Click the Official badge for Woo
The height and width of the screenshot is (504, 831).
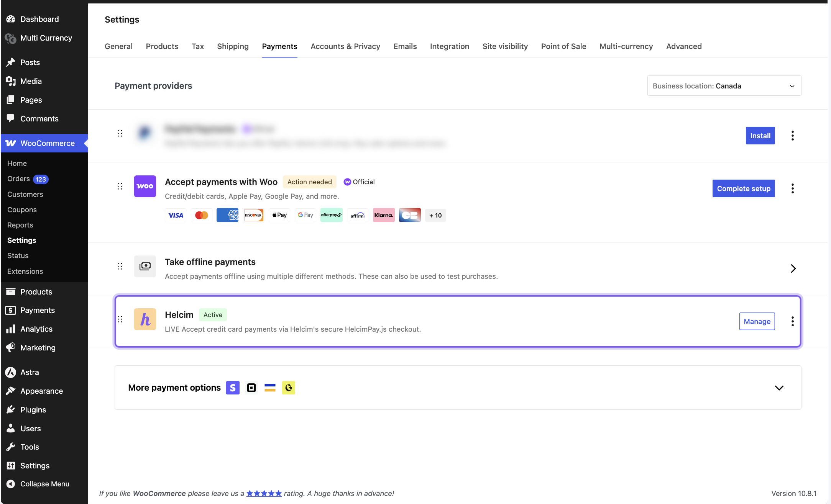(x=359, y=182)
